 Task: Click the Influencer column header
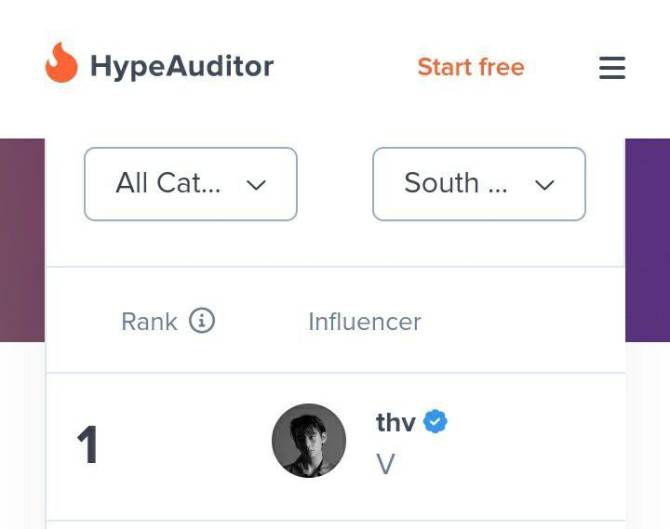point(364,321)
